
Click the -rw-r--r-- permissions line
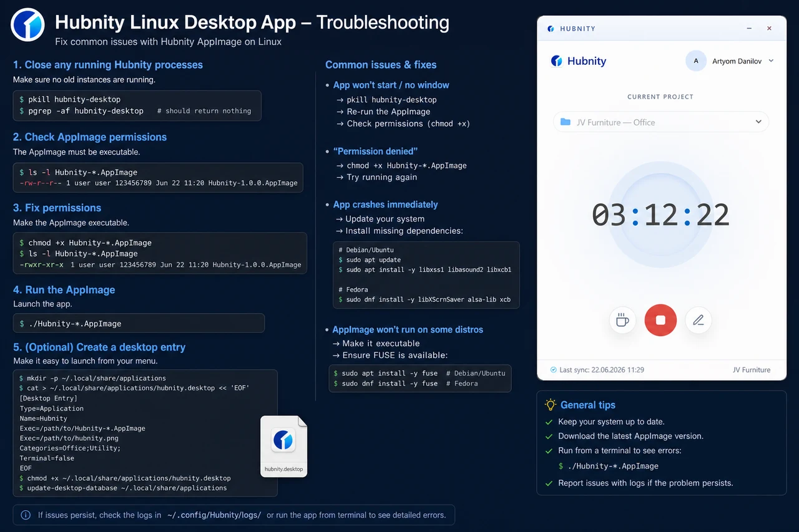tap(159, 183)
